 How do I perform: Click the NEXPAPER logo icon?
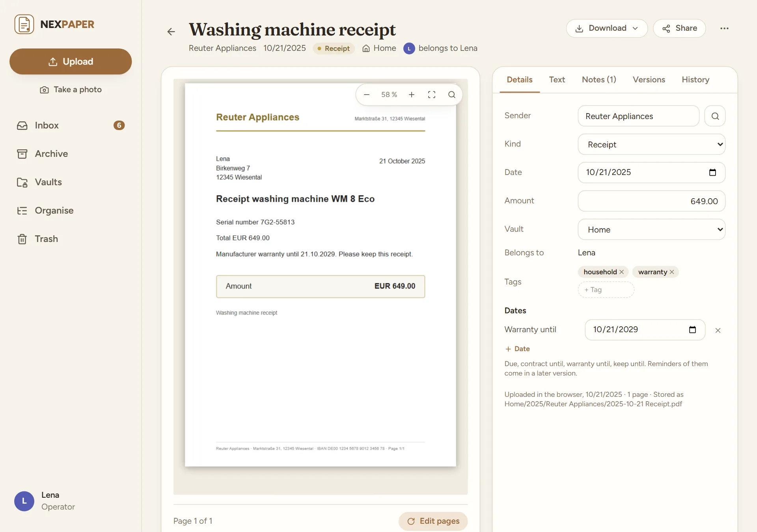(x=24, y=24)
